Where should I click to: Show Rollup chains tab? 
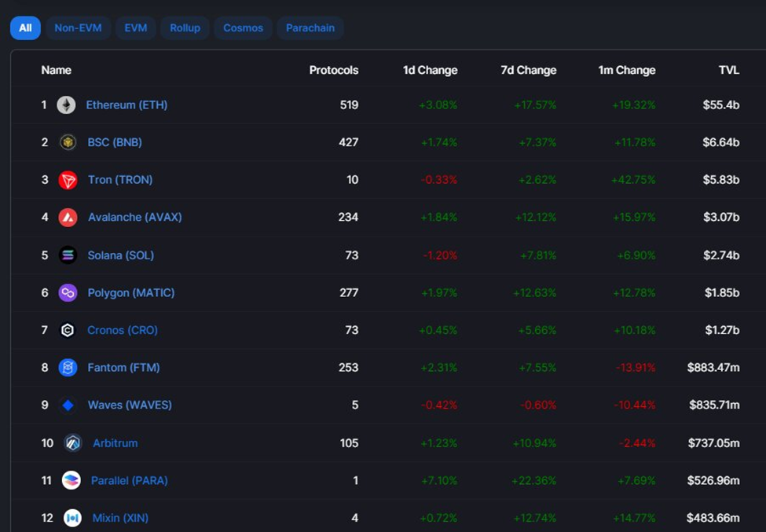point(185,28)
